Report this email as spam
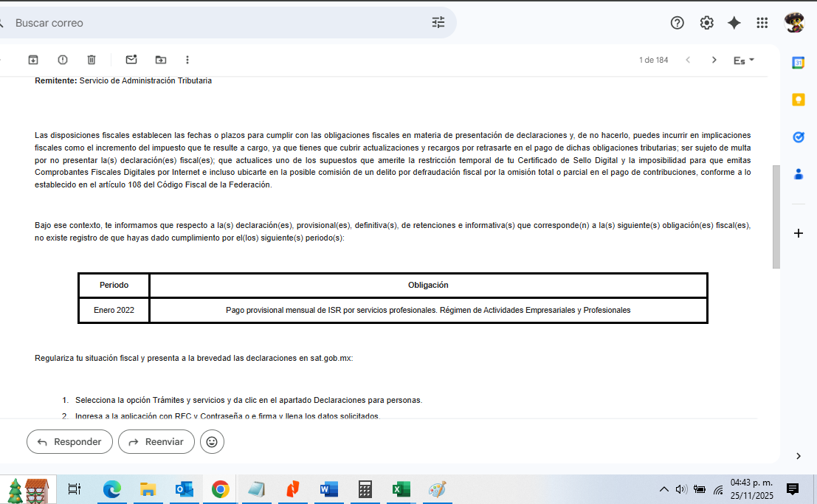The width and height of the screenshot is (817, 504). point(63,60)
